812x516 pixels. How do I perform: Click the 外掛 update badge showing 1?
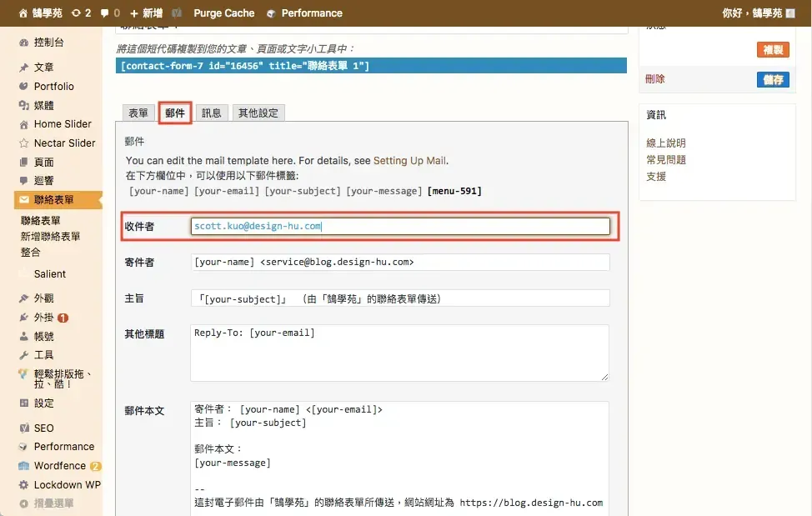63,318
